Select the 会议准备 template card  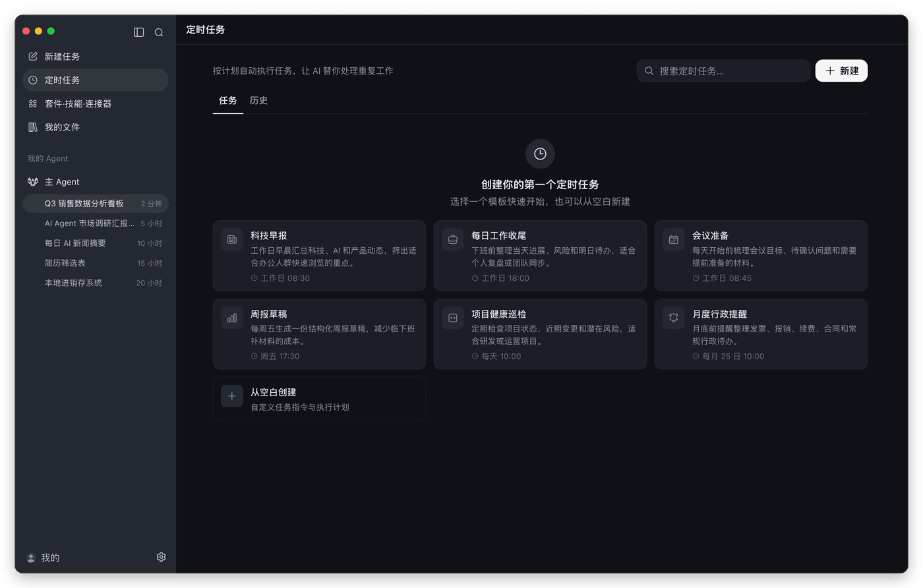[x=761, y=256]
